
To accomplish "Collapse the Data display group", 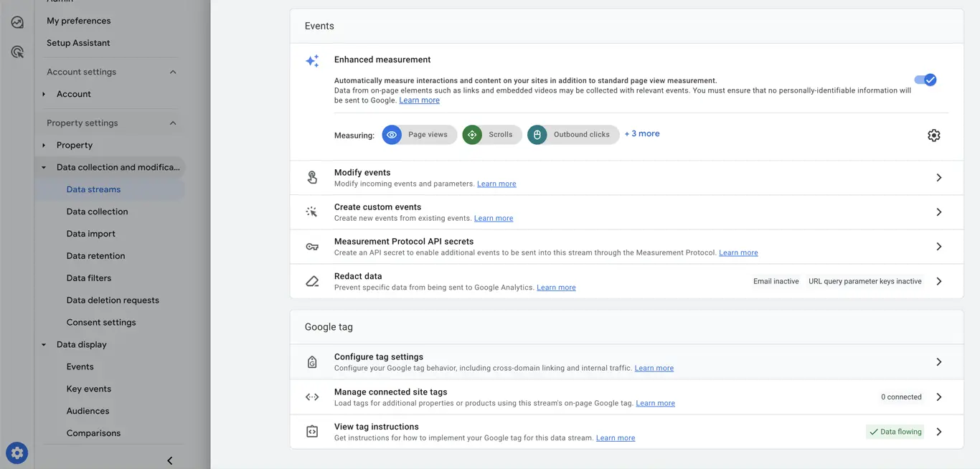I will (44, 344).
